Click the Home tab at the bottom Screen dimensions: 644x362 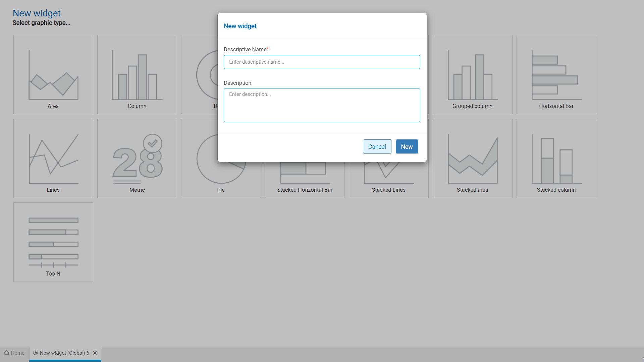point(15,353)
